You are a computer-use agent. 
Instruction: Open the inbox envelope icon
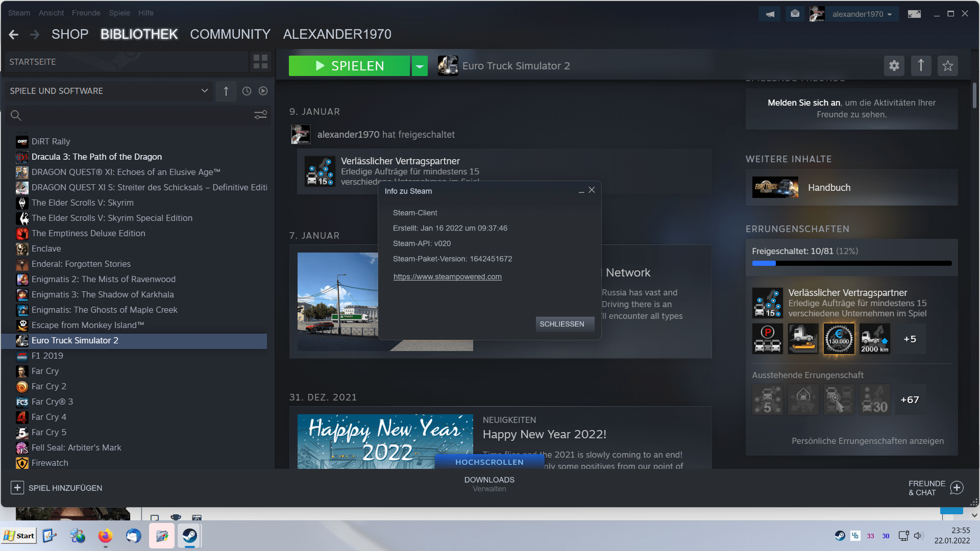[x=795, y=14]
